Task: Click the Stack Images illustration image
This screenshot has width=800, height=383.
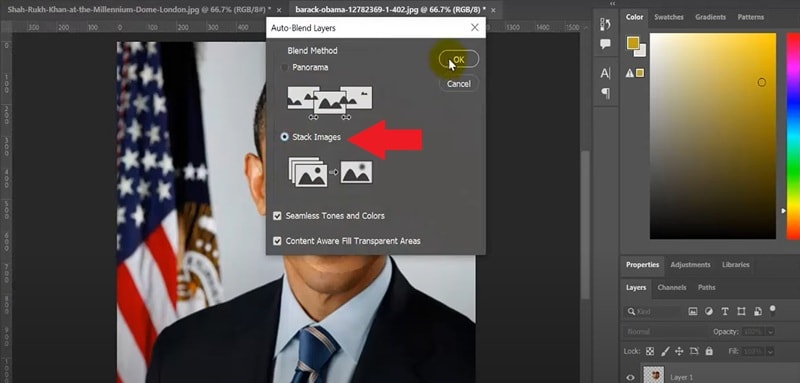Action: 330,173
